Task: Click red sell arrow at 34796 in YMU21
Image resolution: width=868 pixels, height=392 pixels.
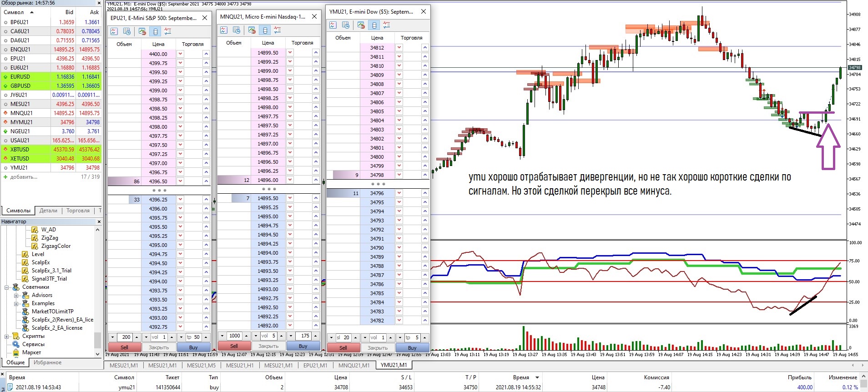Action: coord(399,193)
